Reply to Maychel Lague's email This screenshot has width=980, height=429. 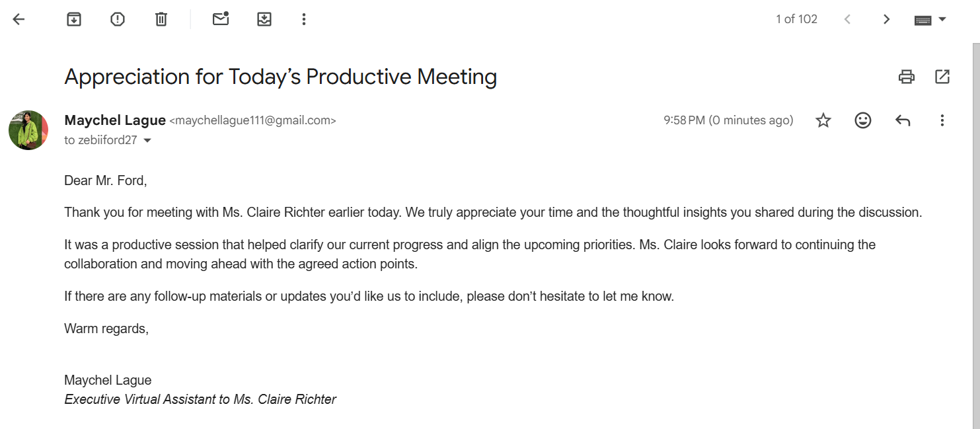[903, 120]
